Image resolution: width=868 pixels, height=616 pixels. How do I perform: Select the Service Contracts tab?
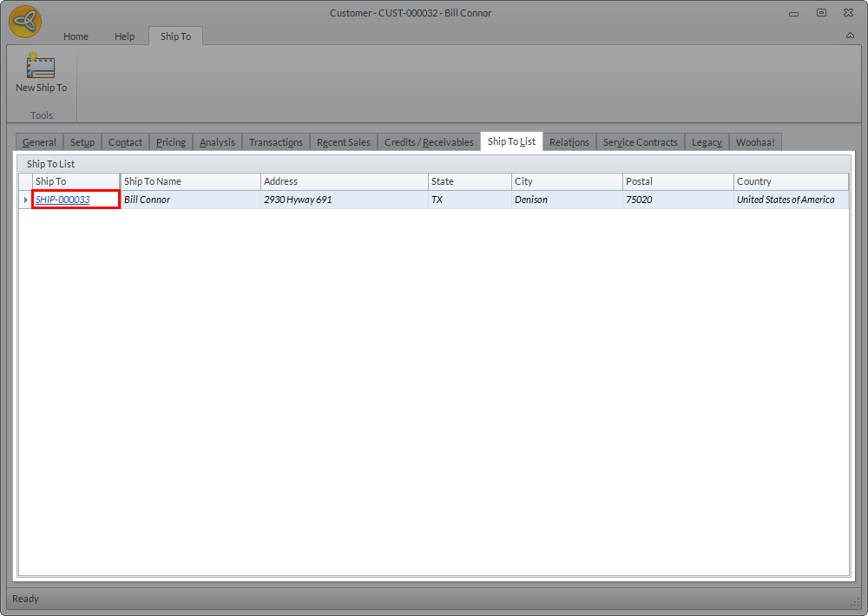[641, 142]
